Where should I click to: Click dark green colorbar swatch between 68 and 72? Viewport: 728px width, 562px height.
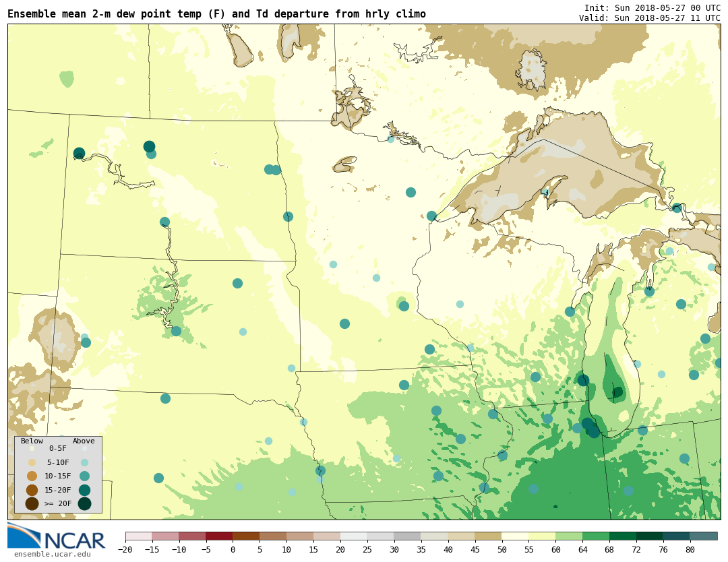coord(624,536)
